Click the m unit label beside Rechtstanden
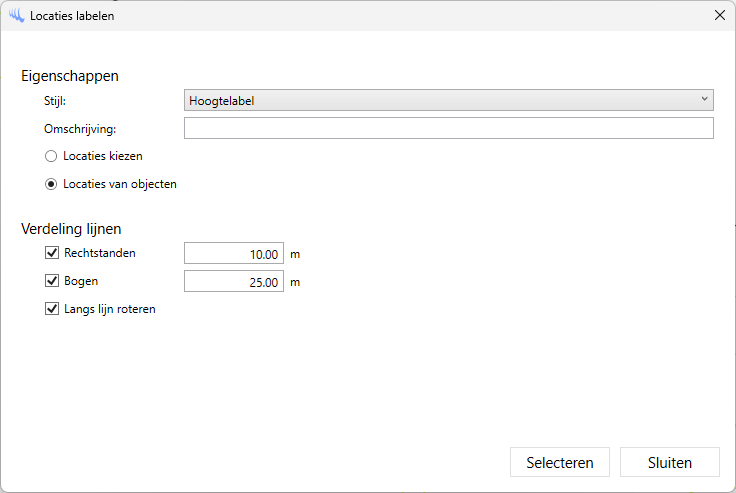Image resolution: width=736 pixels, height=493 pixels. (295, 254)
